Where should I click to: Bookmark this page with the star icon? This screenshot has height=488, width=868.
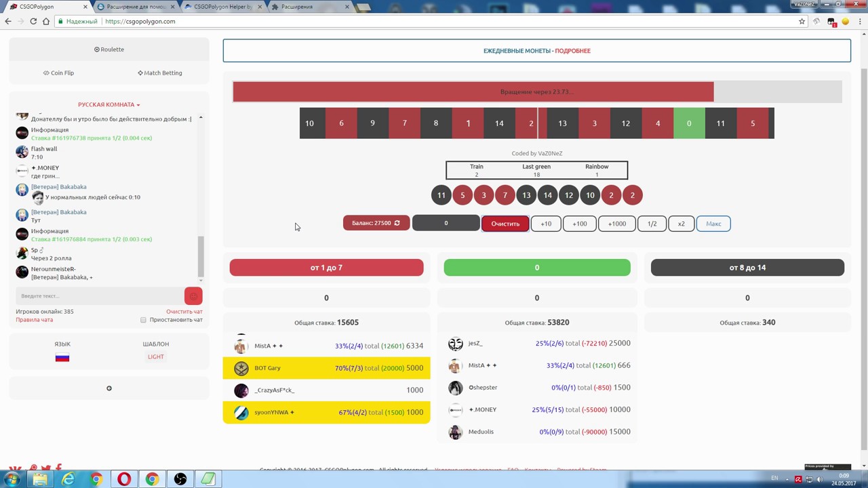[802, 21]
